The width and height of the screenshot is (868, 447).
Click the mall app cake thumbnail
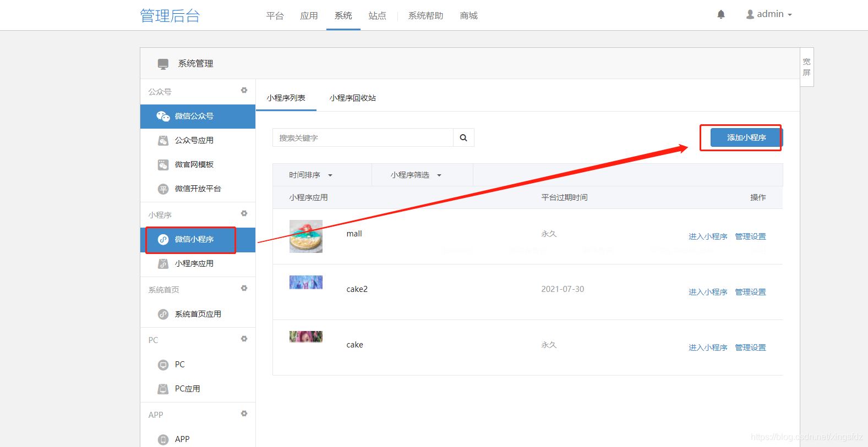tap(306, 236)
